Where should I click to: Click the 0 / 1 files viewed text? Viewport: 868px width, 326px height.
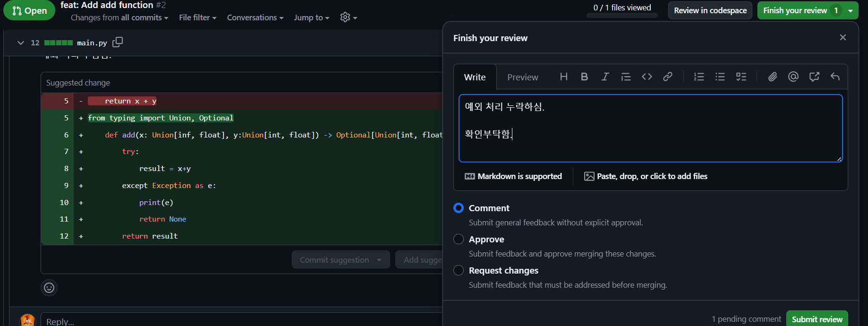click(x=622, y=8)
